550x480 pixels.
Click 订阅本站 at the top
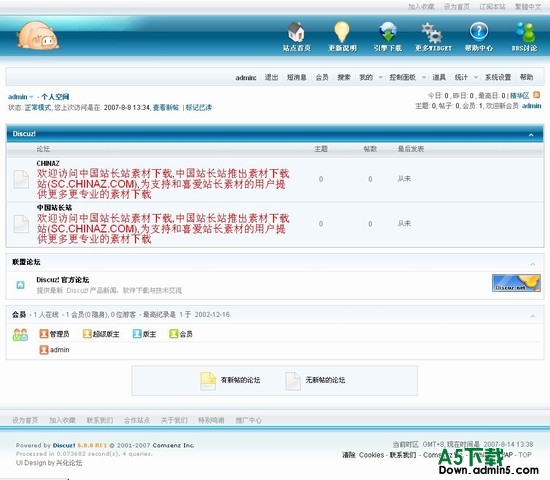coord(492,7)
